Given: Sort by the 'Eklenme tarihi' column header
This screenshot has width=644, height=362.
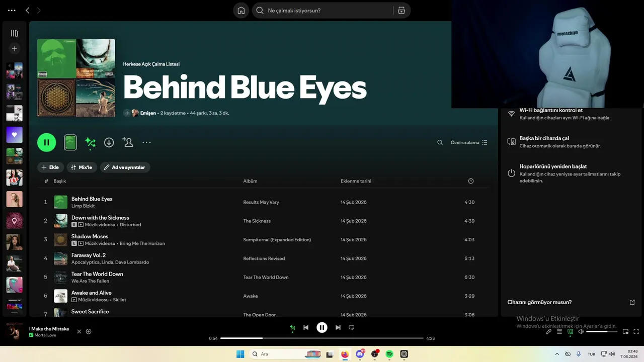Looking at the screenshot, I should 356,181.
